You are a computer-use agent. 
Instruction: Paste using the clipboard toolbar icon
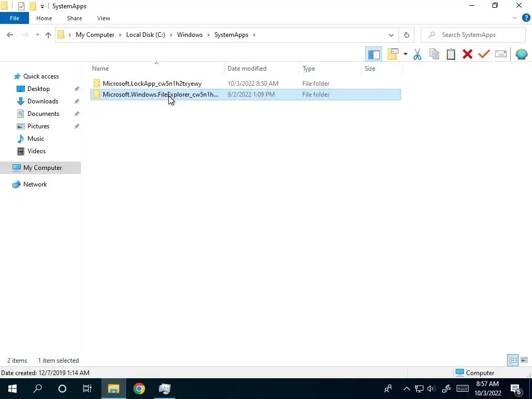[x=450, y=54]
